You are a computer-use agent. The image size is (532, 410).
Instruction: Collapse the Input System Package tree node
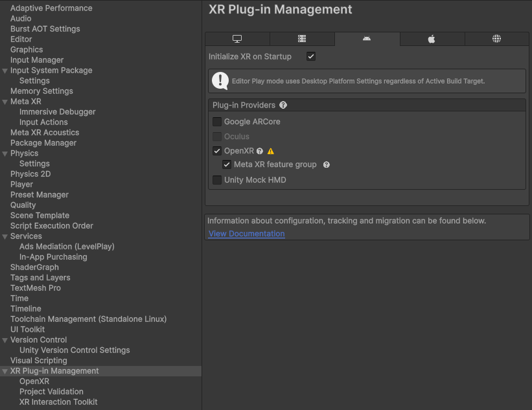click(x=5, y=71)
